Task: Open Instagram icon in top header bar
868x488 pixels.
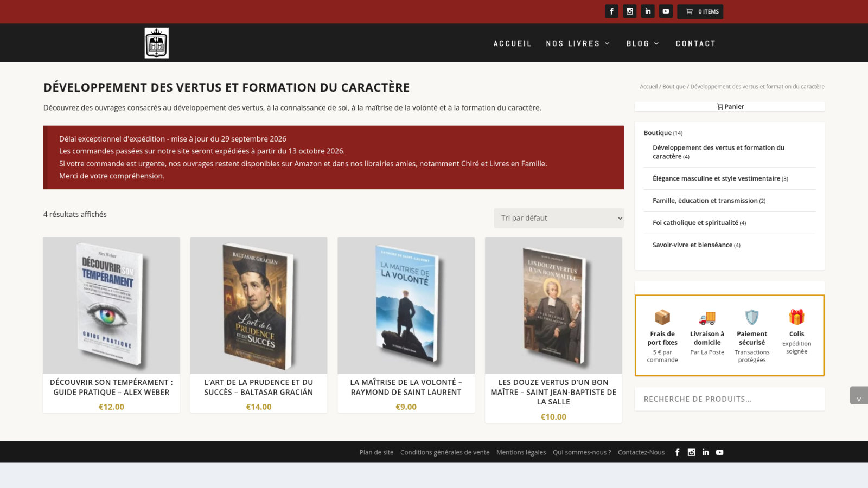Action: click(x=629, y=11)
